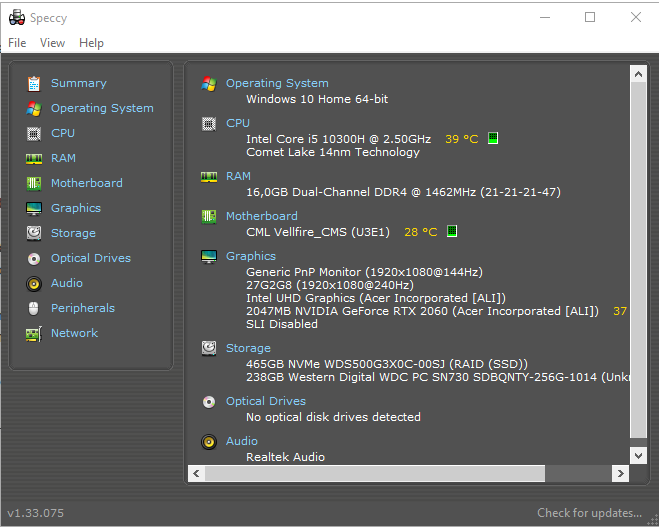
Task: Click the horizontal scrollbar thumb
Action: 375,474
